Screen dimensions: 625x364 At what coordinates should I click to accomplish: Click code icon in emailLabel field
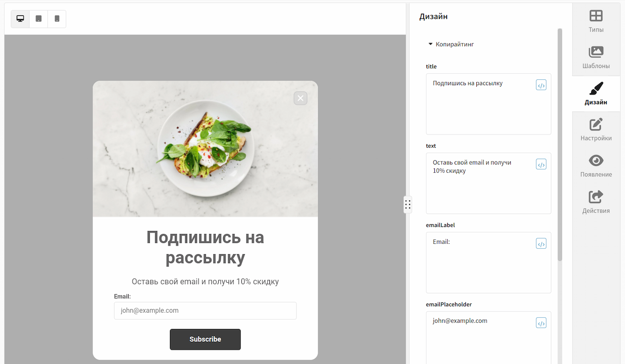click(x=541, y=244)
